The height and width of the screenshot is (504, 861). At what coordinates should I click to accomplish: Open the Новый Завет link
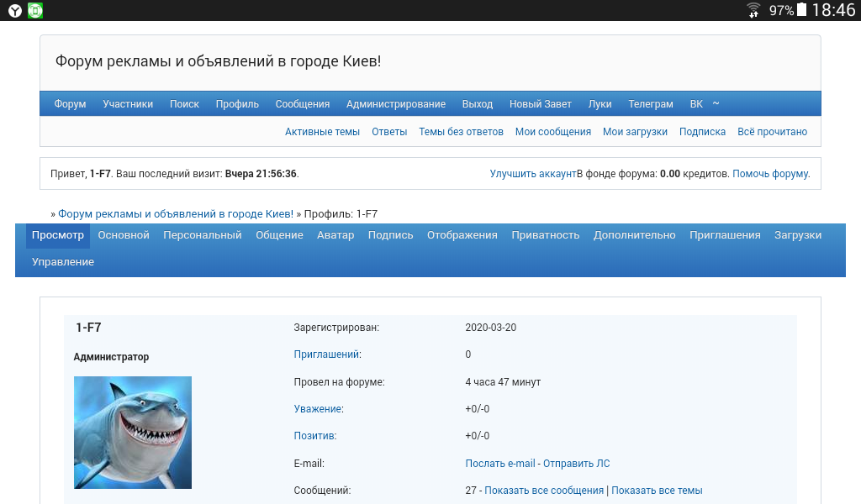(x=541, y=104)
